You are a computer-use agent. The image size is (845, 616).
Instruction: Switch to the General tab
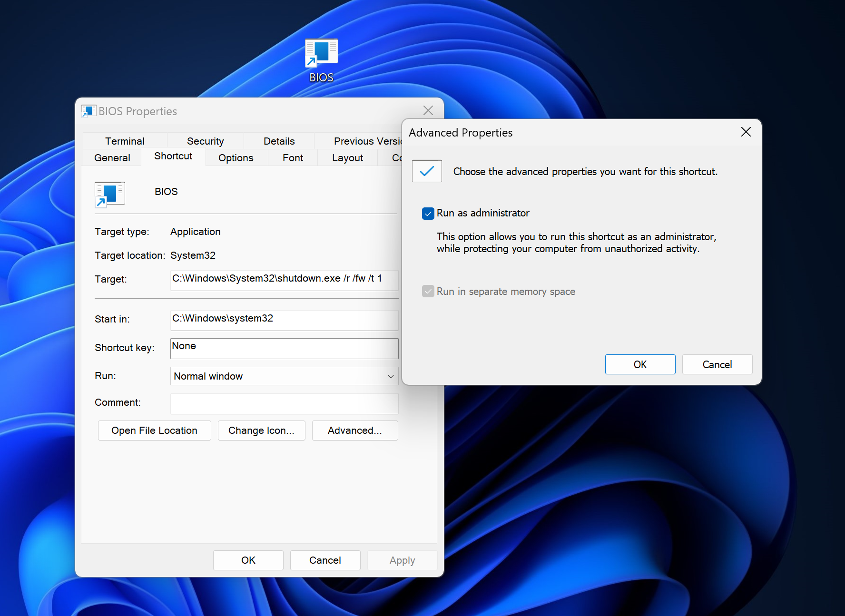pos(112,158)
